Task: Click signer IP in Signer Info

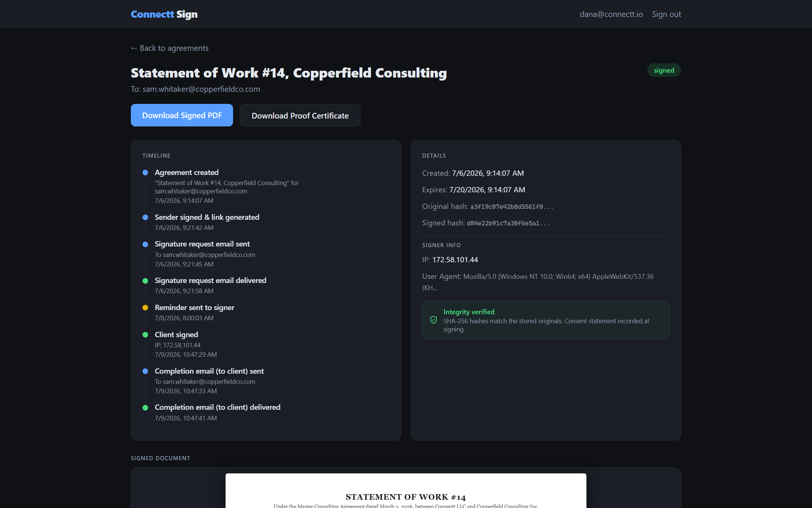Action: coord(455,260)
